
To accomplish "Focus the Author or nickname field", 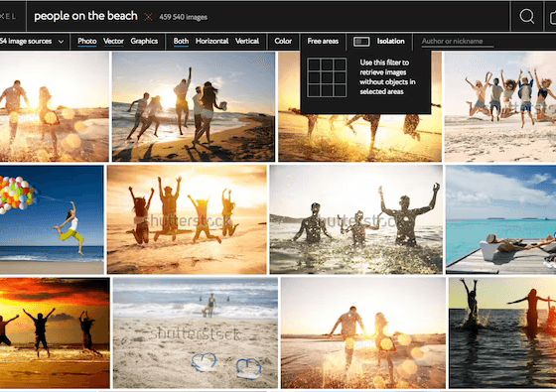I will (458, 42).
